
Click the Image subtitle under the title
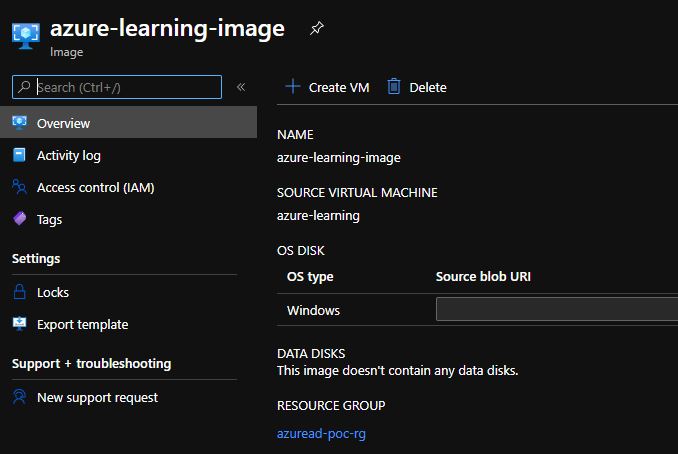[x=67, y=52]
